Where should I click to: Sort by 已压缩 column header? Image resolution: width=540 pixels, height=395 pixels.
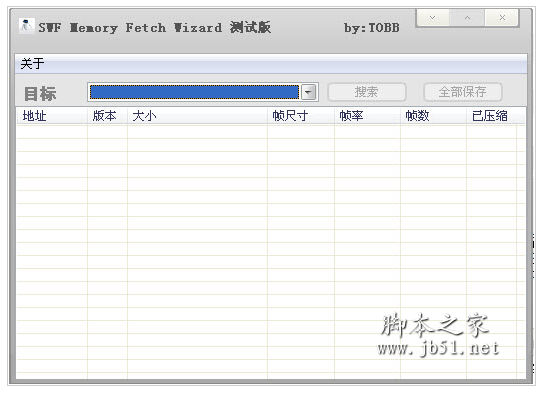492,116
